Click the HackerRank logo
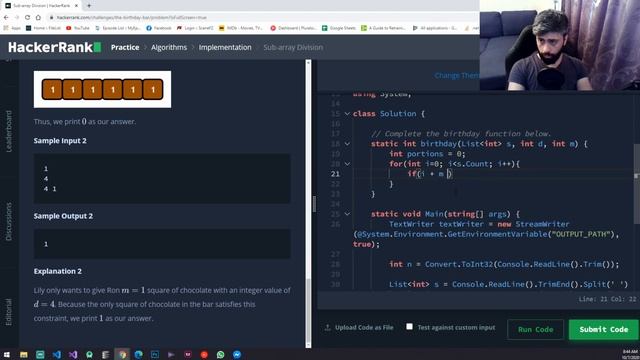Screen dimensions: 640x360 [54, 47]
